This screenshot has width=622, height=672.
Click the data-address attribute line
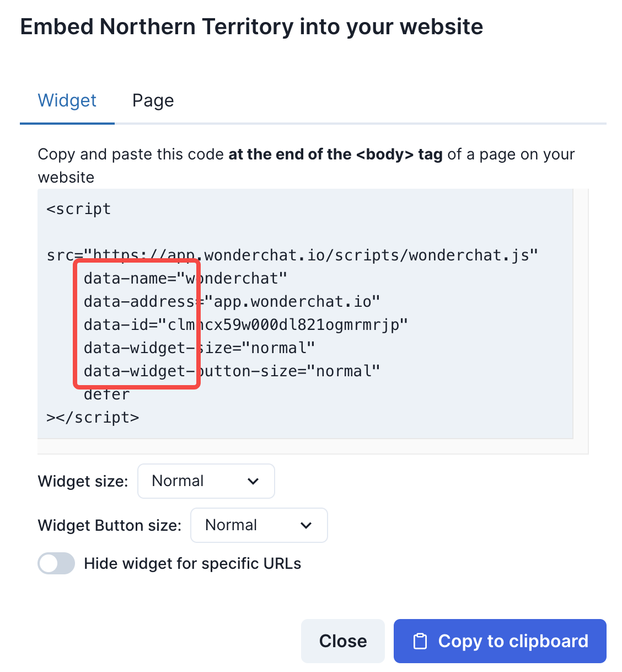[232, 301]
